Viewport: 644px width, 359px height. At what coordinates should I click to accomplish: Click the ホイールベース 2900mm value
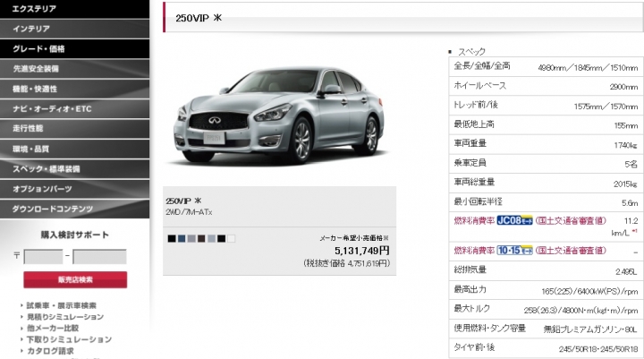pyautogui.click(x=623, y=87)
